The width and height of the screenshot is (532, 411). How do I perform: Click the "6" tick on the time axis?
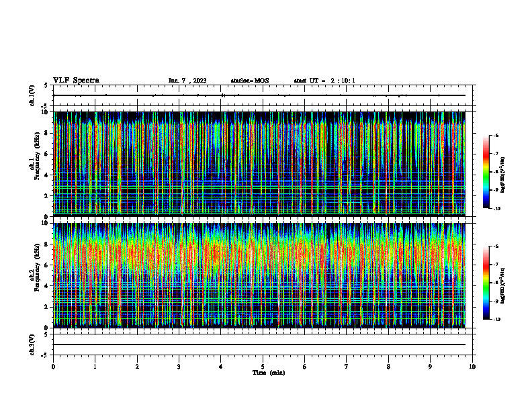point(305,367)
